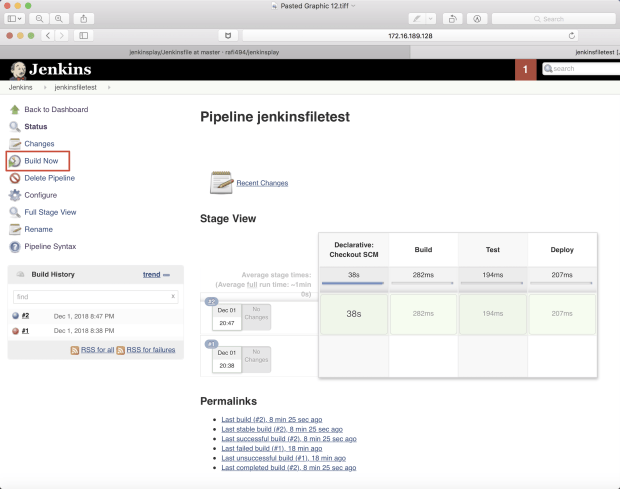Open the trend link in Build History

coord(151,274)
